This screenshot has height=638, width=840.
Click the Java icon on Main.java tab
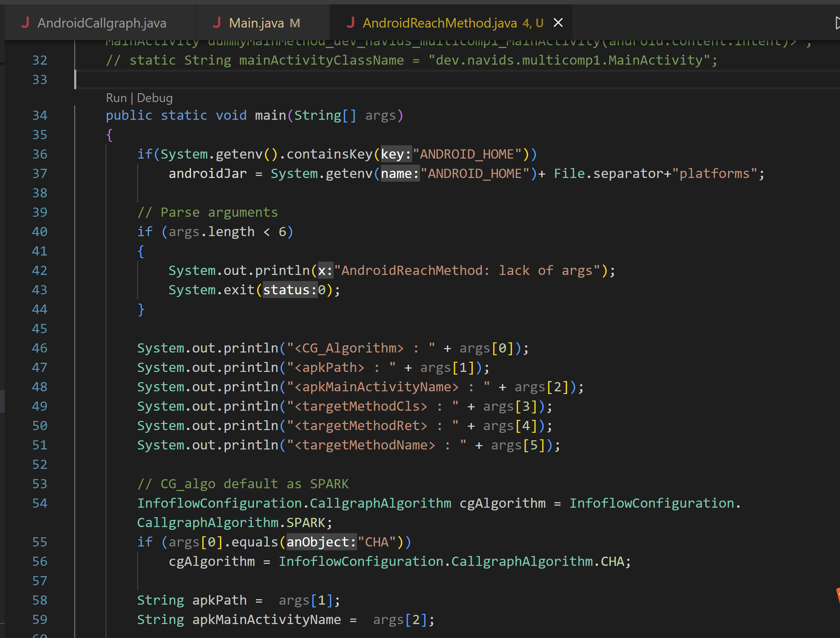217,22
